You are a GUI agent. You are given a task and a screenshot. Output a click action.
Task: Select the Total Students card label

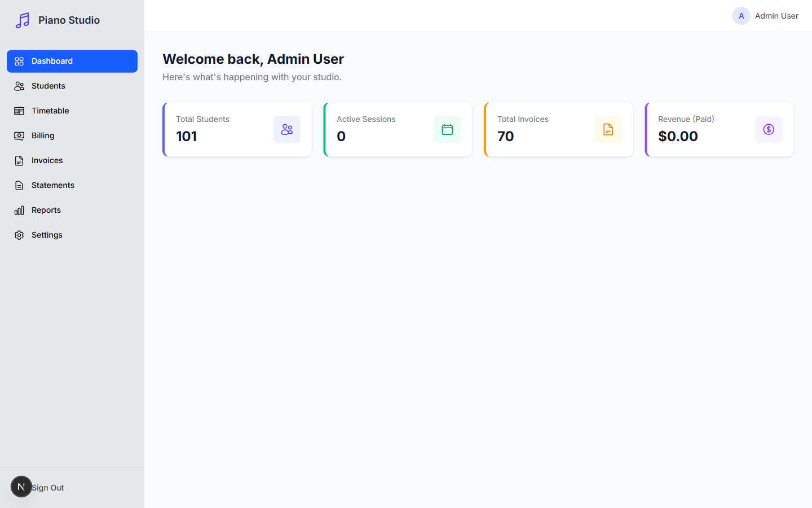click(x=202, y=119)
